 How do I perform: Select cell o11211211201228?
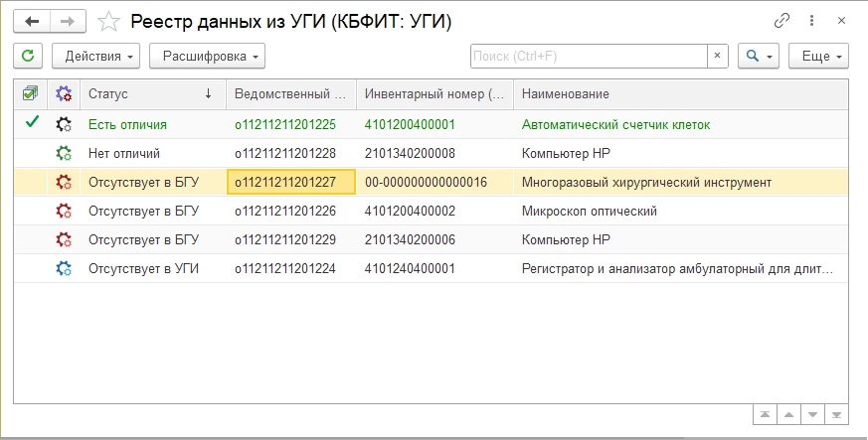291,153
